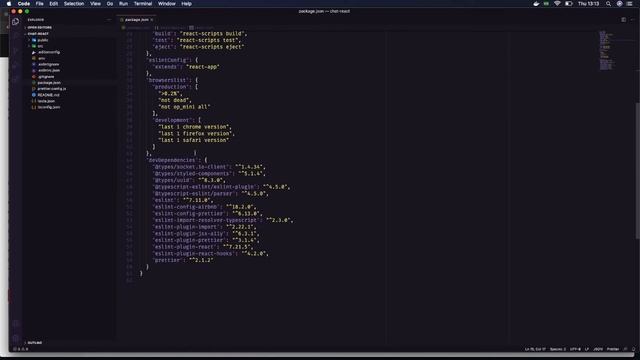Collapse the CHAT-REACT project section
The height and width of the screenshot is (360, 640).
[38, 33]
